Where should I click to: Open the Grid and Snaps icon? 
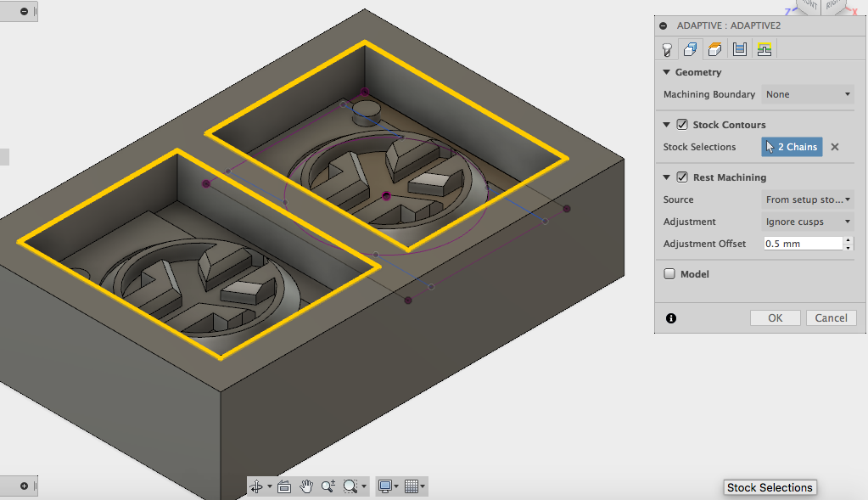(x=412, y=486)
